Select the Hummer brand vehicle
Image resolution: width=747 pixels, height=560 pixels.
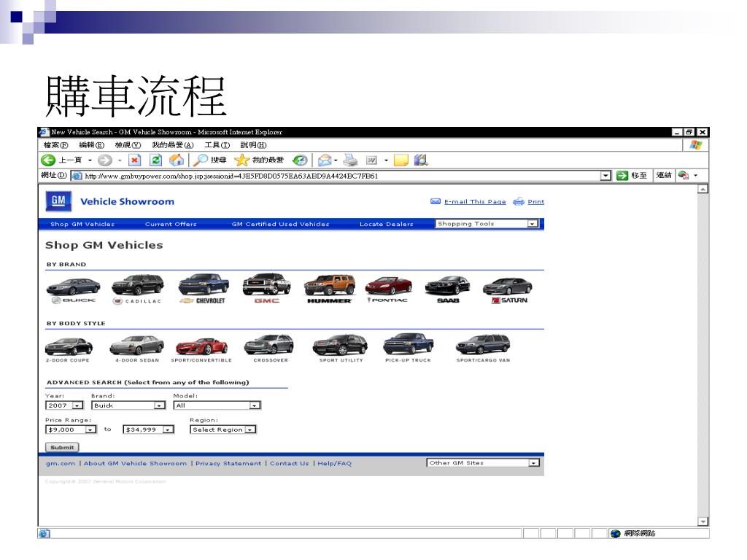pyautogui.click(x=329, y=289)
